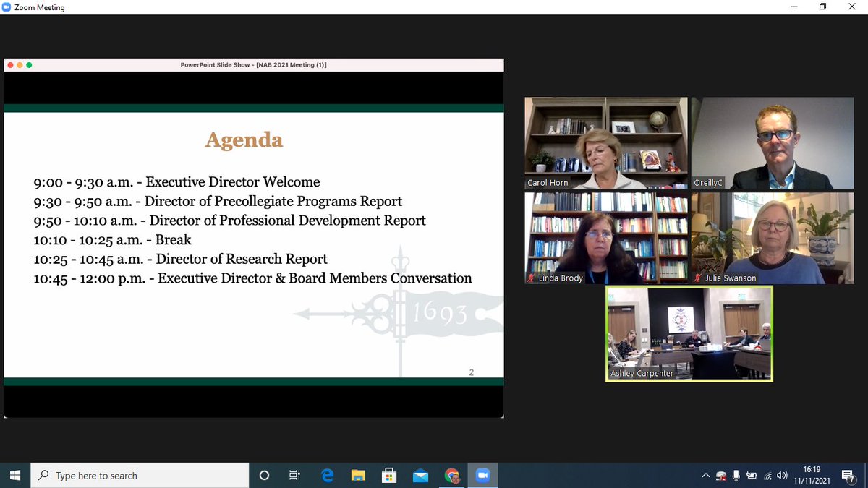868x488 pixels.
Task: Open the Mail app on the taskbar
Action: tap(420, 475)
